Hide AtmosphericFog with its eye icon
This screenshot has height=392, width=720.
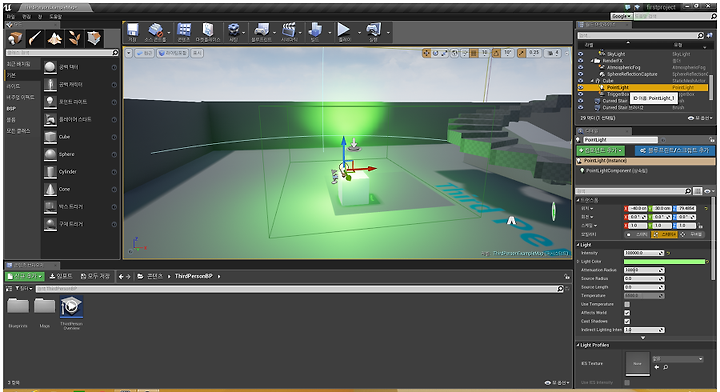click(x=580, y=67)
